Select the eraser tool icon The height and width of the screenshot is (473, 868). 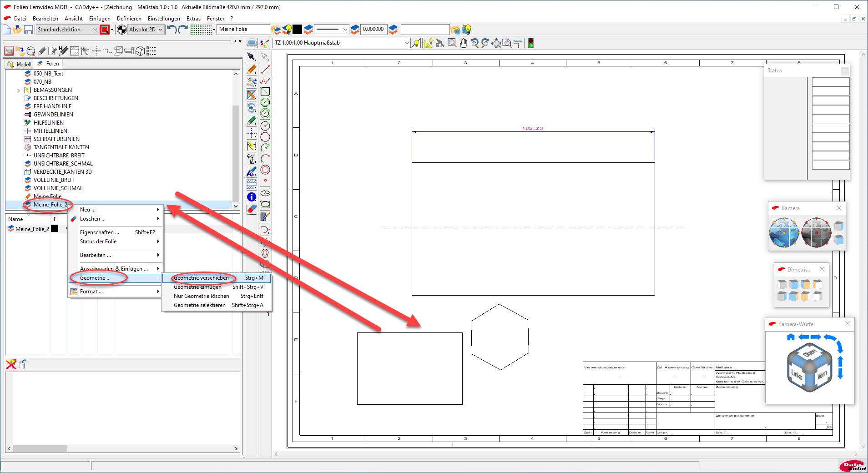252,209
